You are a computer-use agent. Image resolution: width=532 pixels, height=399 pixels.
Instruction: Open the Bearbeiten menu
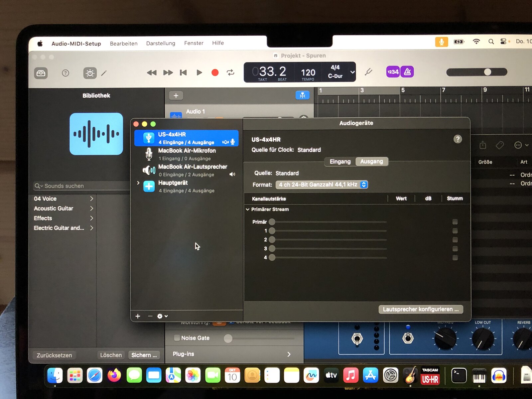tap(124, 44)
